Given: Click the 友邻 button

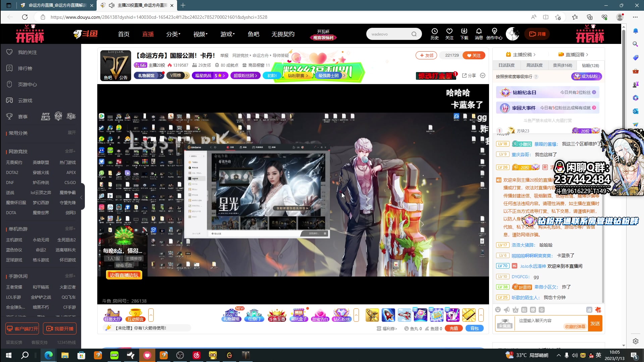Looking at the screenshot, I should pyautogui.click(x=426, y=55).
